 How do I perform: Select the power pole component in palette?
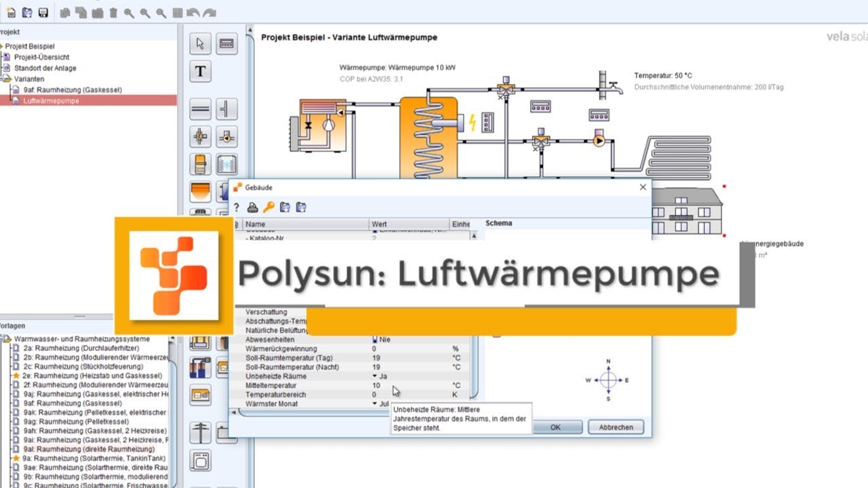click(200, 432)
